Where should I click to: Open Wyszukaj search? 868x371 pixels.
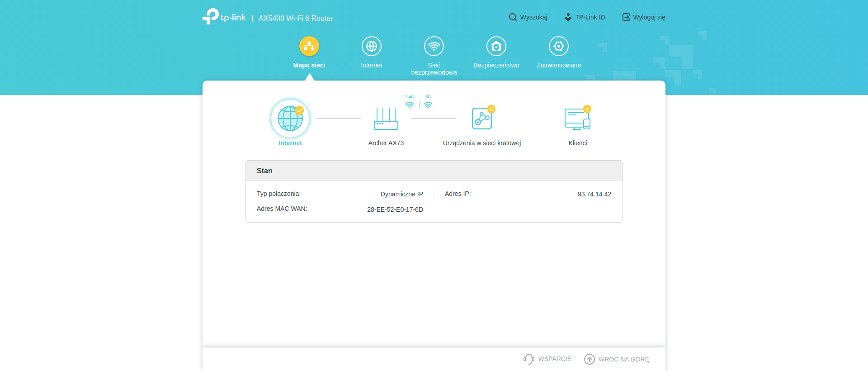(528, 17)
